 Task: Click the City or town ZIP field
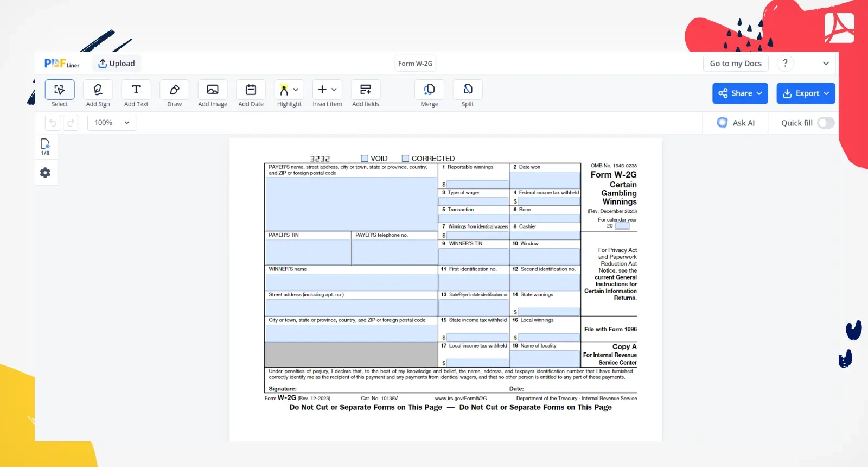(x=351, y=333)
